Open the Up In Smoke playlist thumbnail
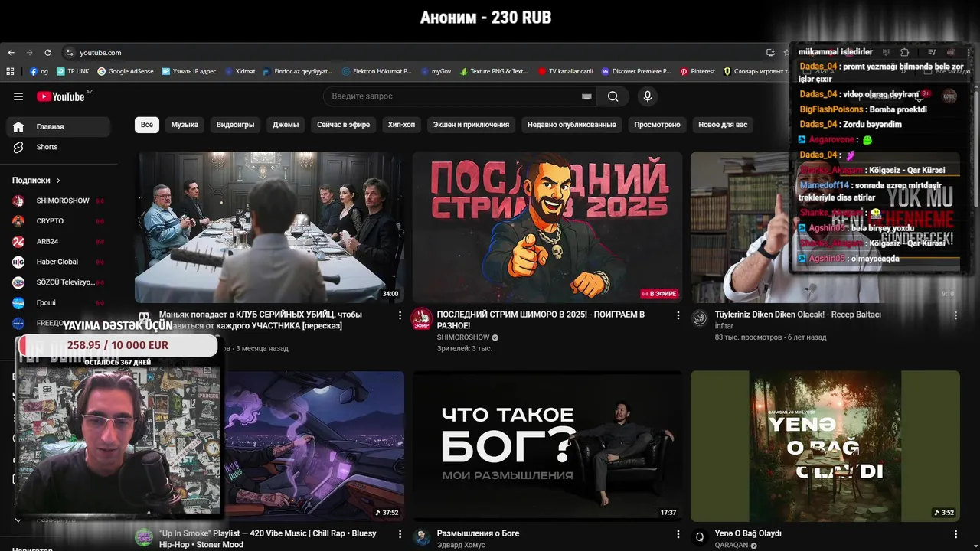This screenshot has width=980, height=551. pos(314,446)
